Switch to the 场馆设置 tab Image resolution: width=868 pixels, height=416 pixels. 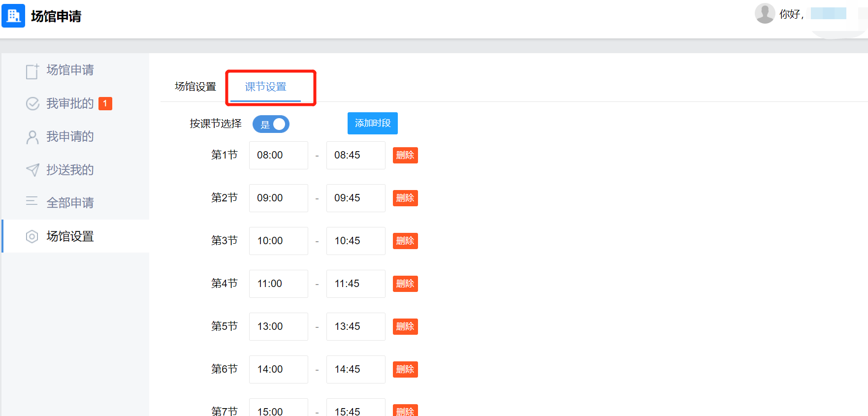195,87
